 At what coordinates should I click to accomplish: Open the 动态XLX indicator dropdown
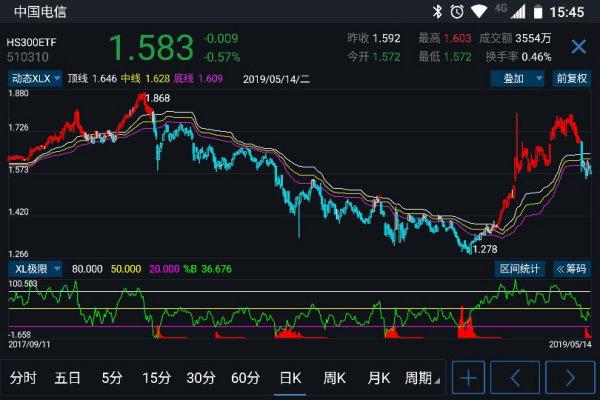click(x=35, y=78)
